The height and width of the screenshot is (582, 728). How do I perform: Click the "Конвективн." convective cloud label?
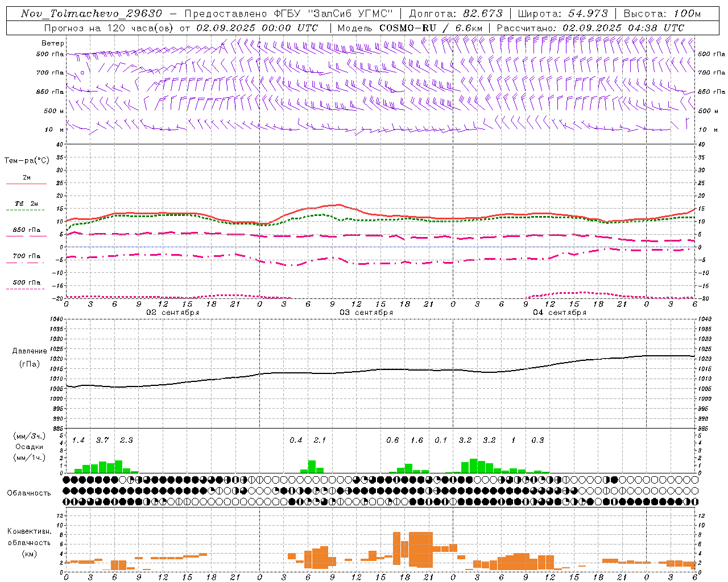(x=29, y=531)
